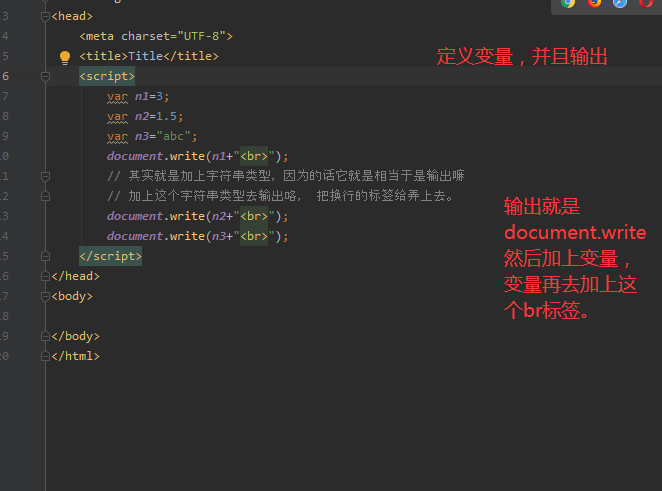The height and width of the screenshot is (491, 662).
Task: Collapse fold marker at </script> line
Action: 45,256
